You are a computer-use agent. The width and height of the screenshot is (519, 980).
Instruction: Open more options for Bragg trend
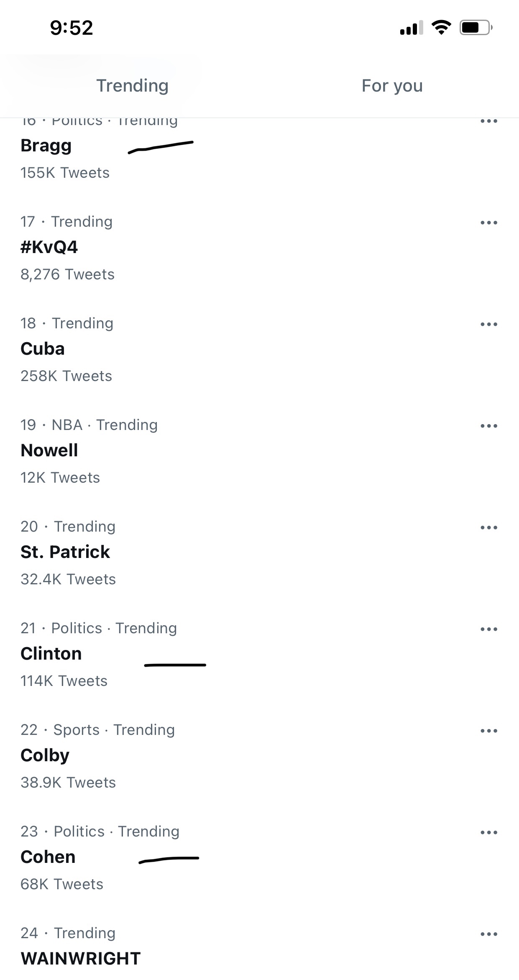point(489,121)
